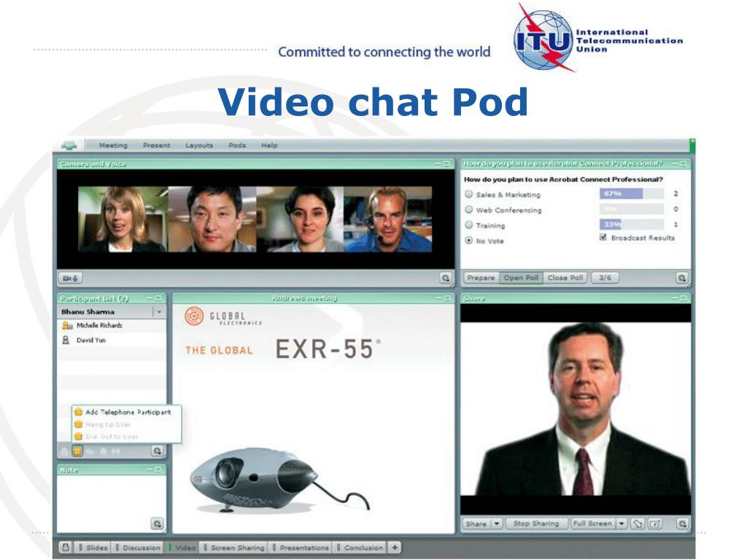
Task: Open the Note pod options gear
Action: coord(158,524)
